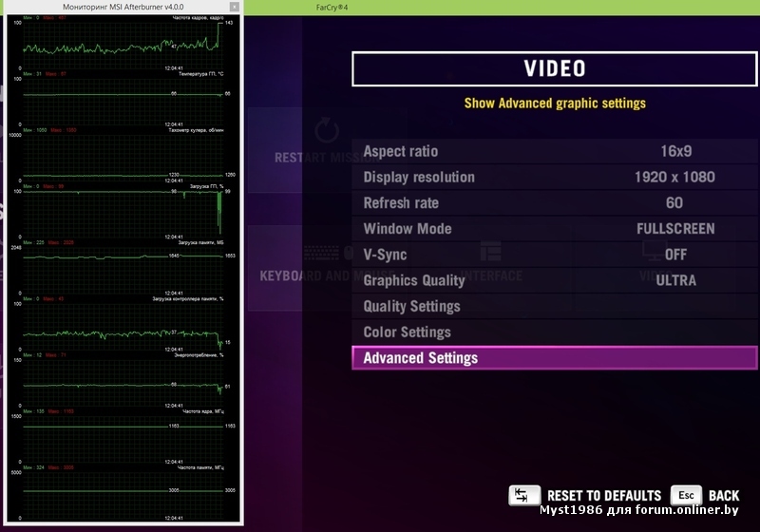This screenshot has height=532, width=760.
Task: Click the frame rate graph in Afterburner
Action: point(123,45)
